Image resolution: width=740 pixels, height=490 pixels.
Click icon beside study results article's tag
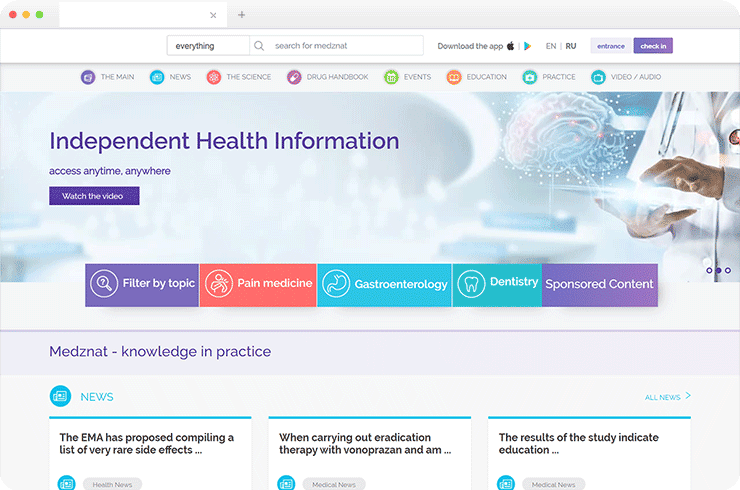click(x=506, y=483)
